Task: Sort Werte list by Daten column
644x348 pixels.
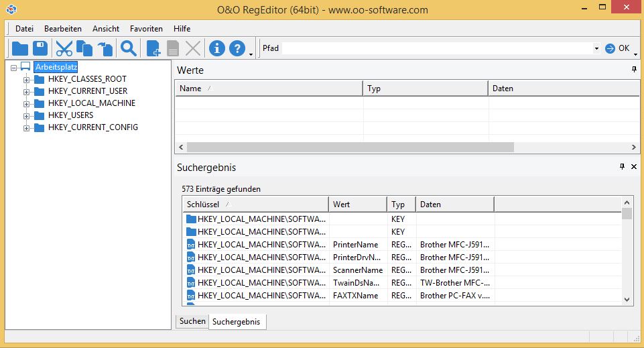Action: [564, 89]
